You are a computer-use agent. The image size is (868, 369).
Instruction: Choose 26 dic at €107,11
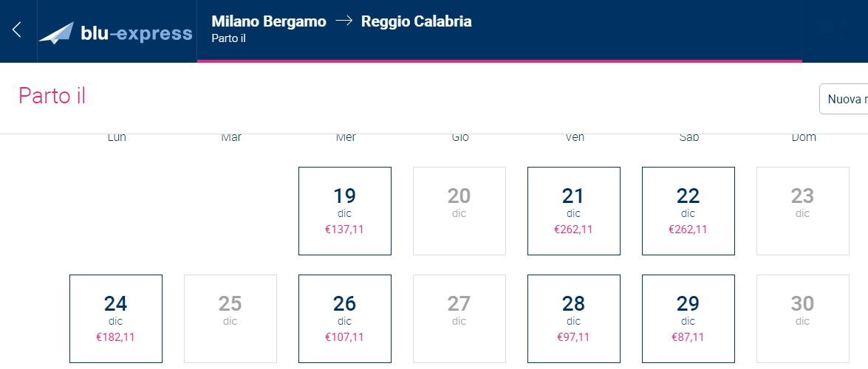[x=344, y=318]
